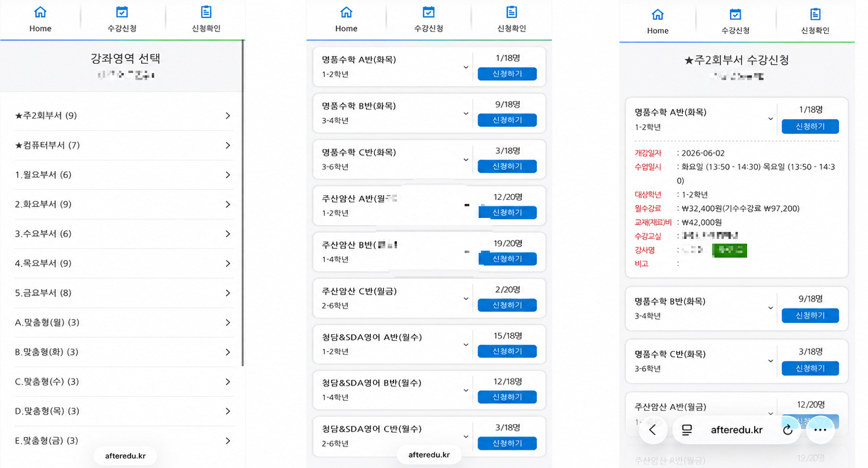
Task: Tap the 월수강료 value ₩32,400원
Action: [702, 209]
